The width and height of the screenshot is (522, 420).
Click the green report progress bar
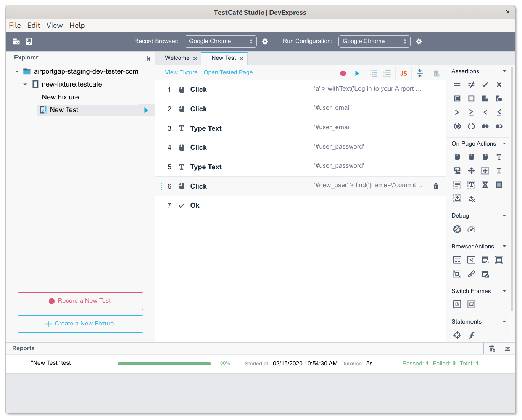pos(164,364)
